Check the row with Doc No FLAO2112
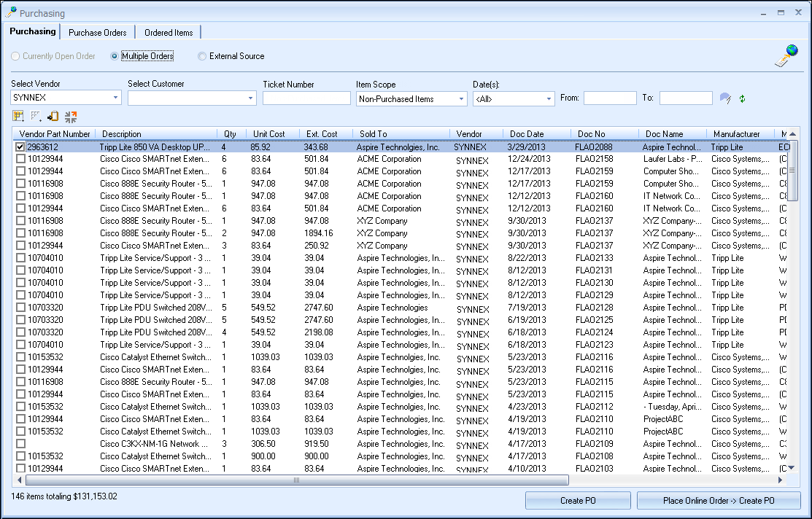This screenshot has width=812, height=519. (20, 407)
